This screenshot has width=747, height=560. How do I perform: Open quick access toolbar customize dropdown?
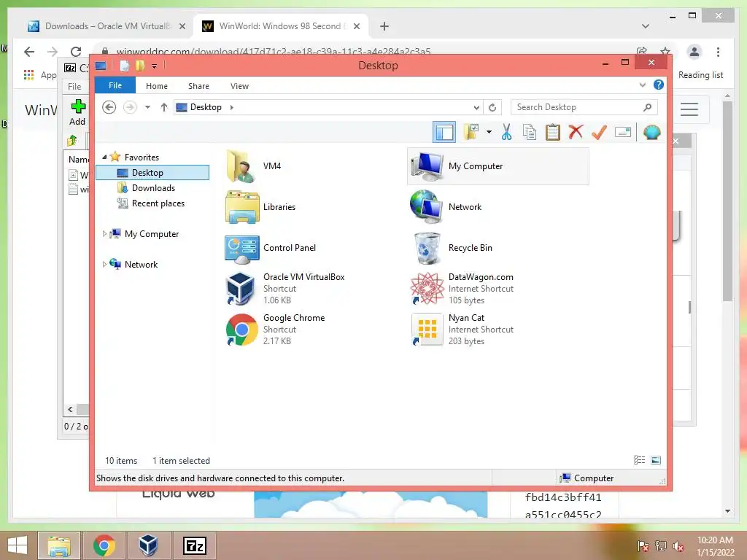[155, 66]
